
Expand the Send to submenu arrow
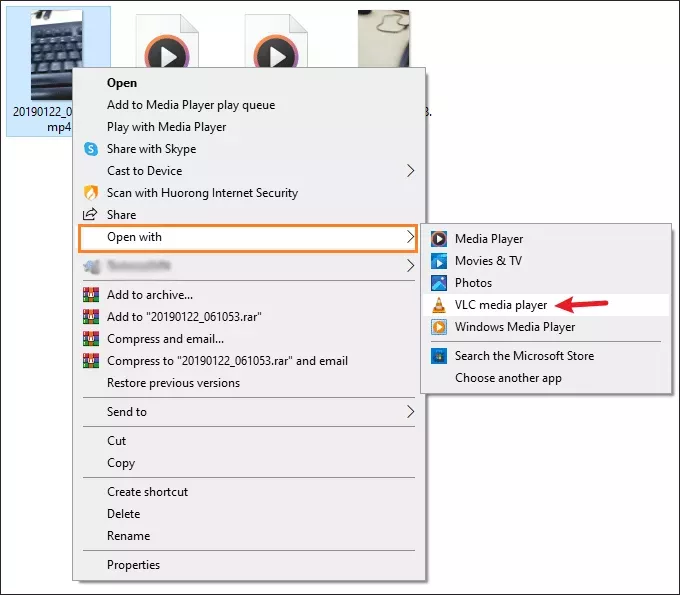[x=410, y=412]
